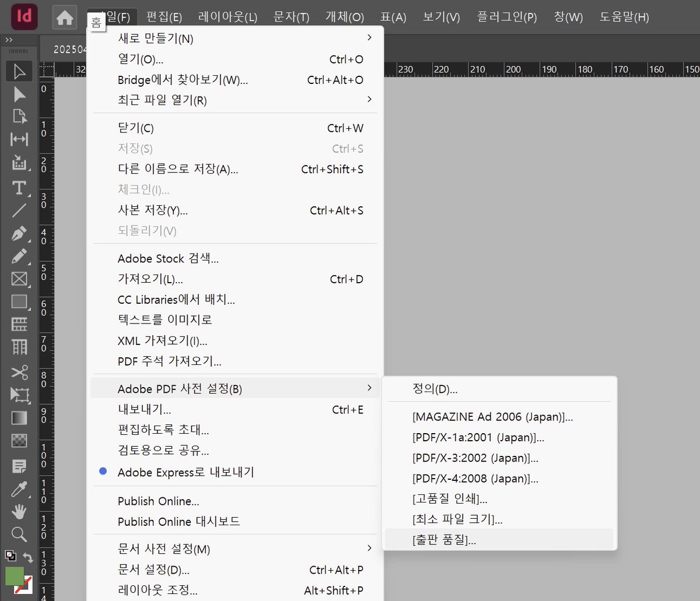Select the Horizontal Grid tool
700x601 pixels.
click(19, 324)
